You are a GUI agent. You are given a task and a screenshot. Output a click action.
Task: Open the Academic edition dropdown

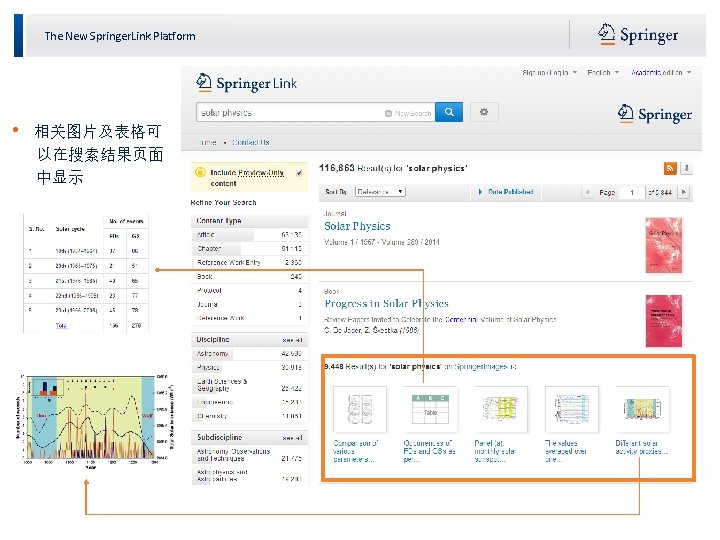661,73
